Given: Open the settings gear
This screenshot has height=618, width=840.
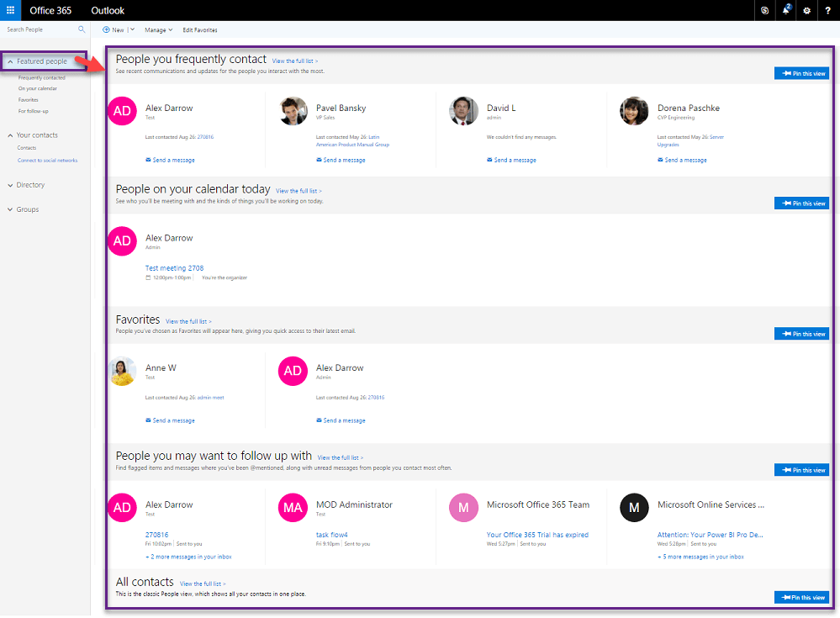Looking at the screenshot, I should pos(807,10).
